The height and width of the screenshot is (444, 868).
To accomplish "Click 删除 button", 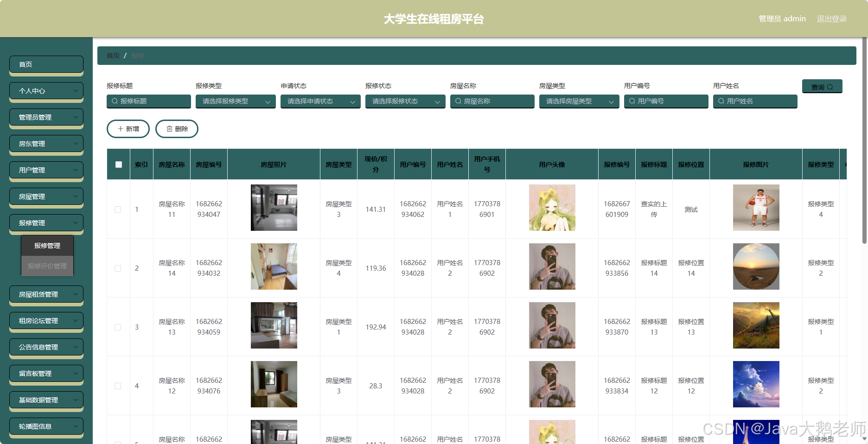I will [x=177, y=129].
